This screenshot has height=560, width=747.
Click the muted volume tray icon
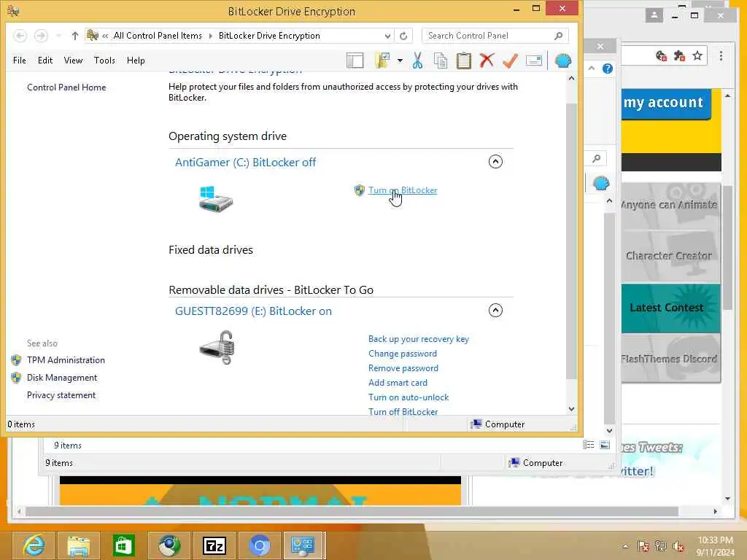678,546
